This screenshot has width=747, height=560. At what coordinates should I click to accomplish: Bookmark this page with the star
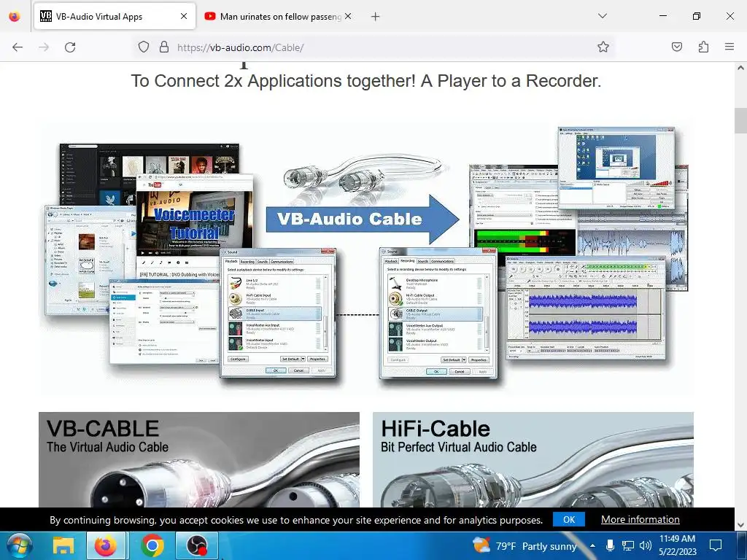(603, 47)
